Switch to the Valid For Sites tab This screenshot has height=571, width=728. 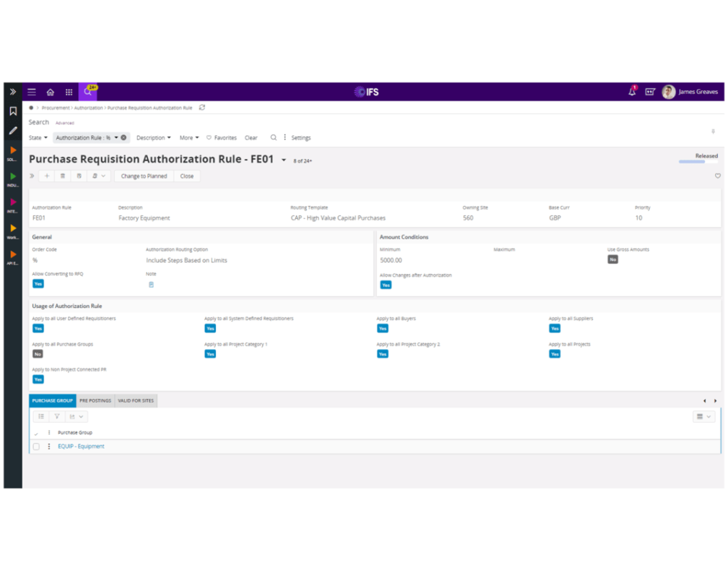point(136,400)
